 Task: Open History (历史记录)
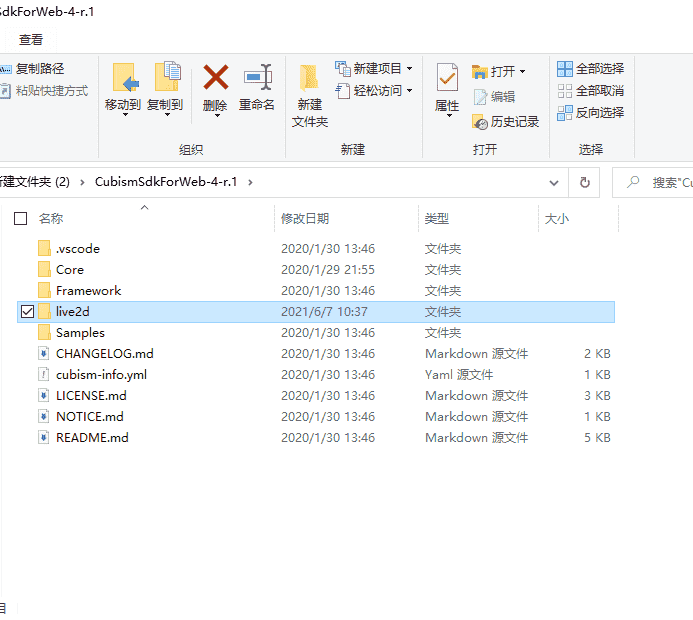pyautogui.click(x=506, y=122)
